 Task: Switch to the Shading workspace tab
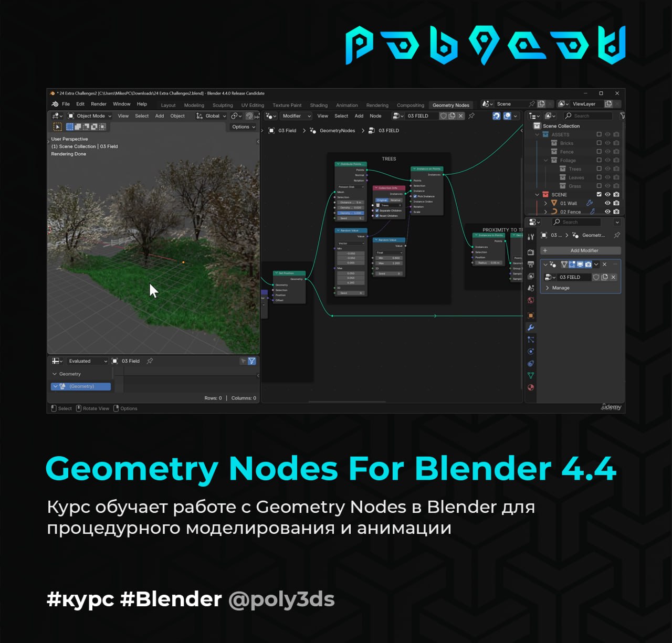(319, 106)
